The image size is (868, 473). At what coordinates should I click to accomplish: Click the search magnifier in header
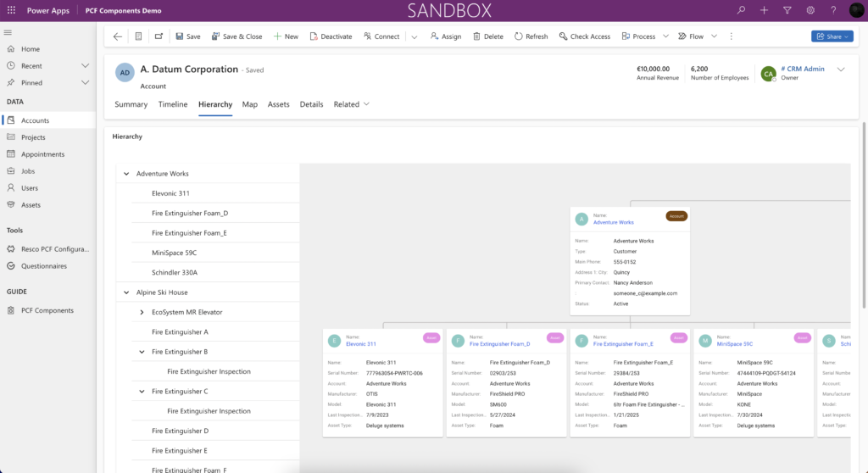(741, 10)
